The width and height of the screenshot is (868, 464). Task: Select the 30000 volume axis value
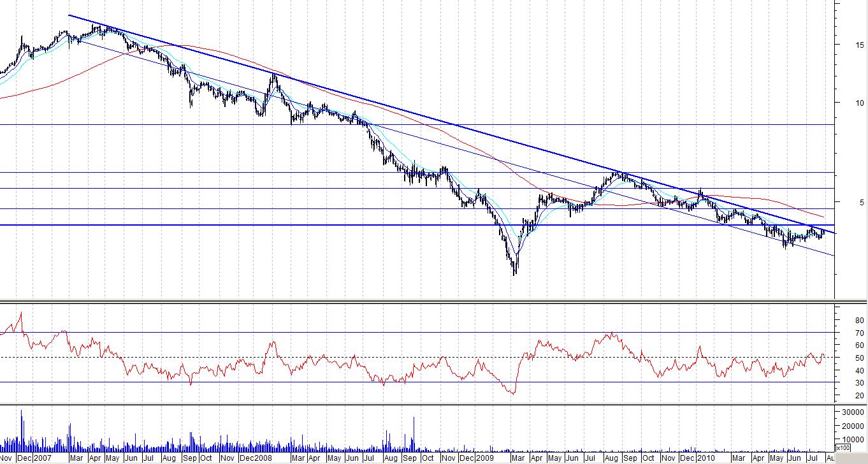pos(851,413)
